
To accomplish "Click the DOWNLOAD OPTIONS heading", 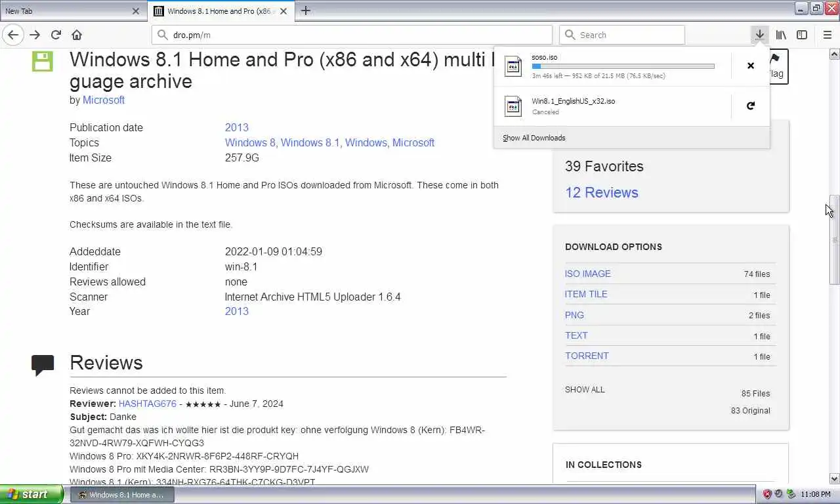I will [614, 247].
